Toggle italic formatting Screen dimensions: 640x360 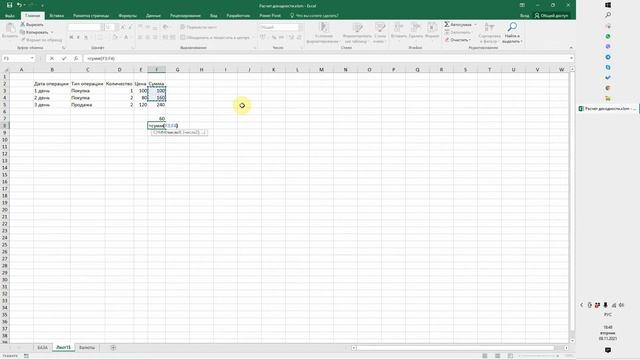(78, 37)
